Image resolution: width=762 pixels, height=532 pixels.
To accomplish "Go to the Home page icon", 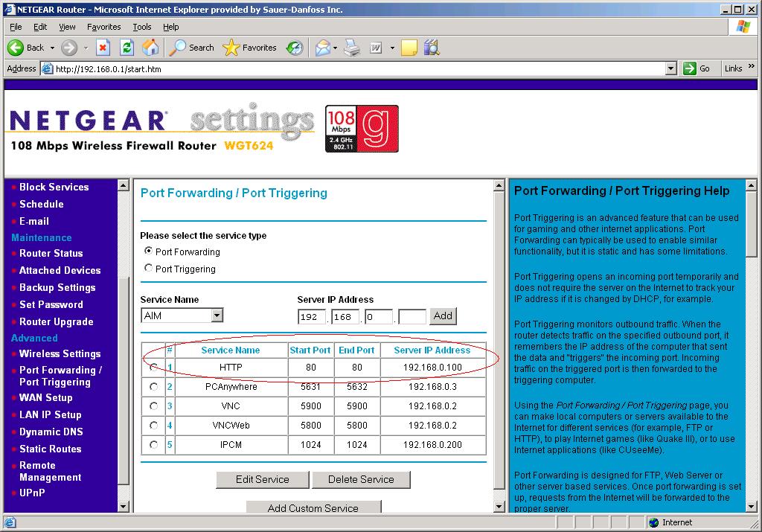I will point(150,48).
